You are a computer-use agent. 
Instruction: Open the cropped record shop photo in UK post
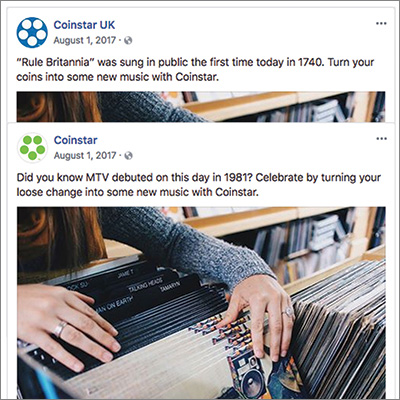[x=201, y=107]
